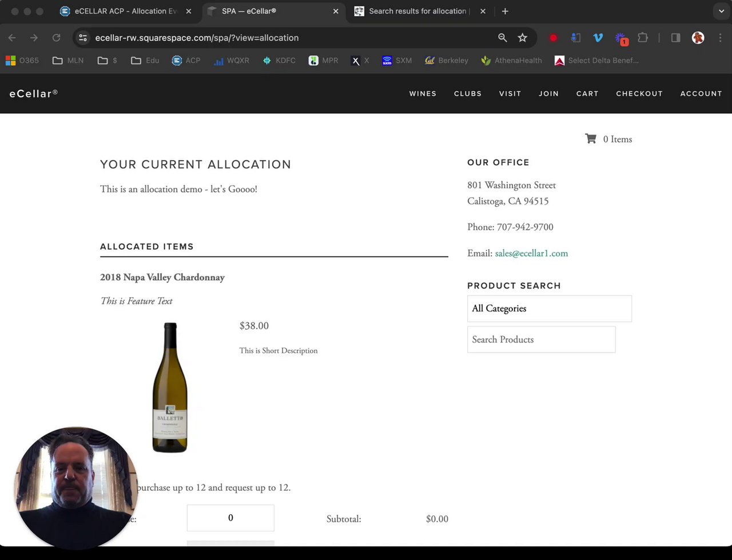Open 2018 Napa Valley Chardonnay product
Viewport: 732px width, 560px height.
pyautogui.click(x=162, y=277)
